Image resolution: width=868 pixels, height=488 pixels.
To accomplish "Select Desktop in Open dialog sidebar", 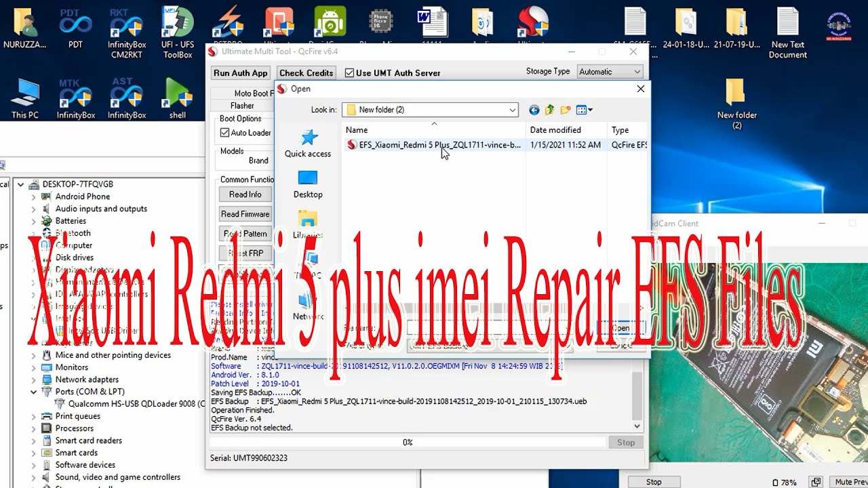I will (308, 184).
